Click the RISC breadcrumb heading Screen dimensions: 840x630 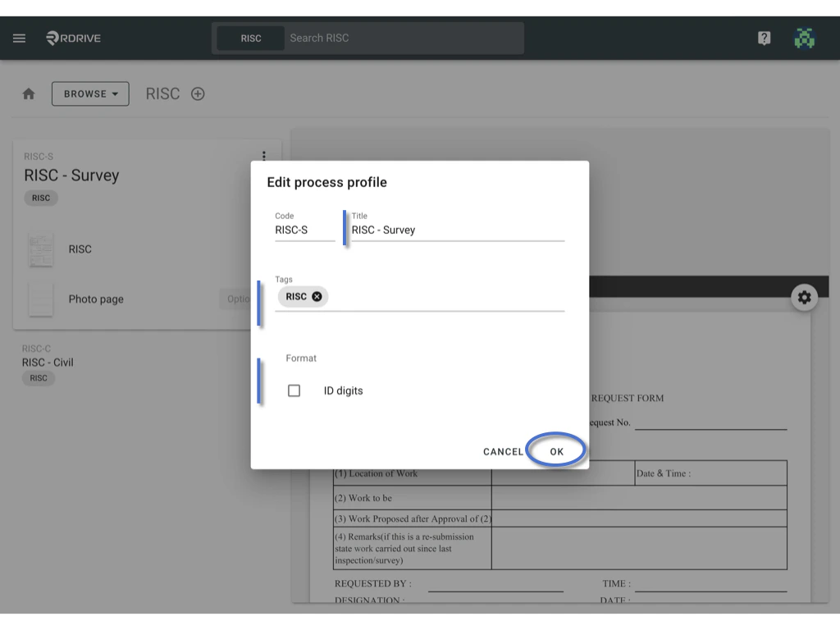point(163,94)
